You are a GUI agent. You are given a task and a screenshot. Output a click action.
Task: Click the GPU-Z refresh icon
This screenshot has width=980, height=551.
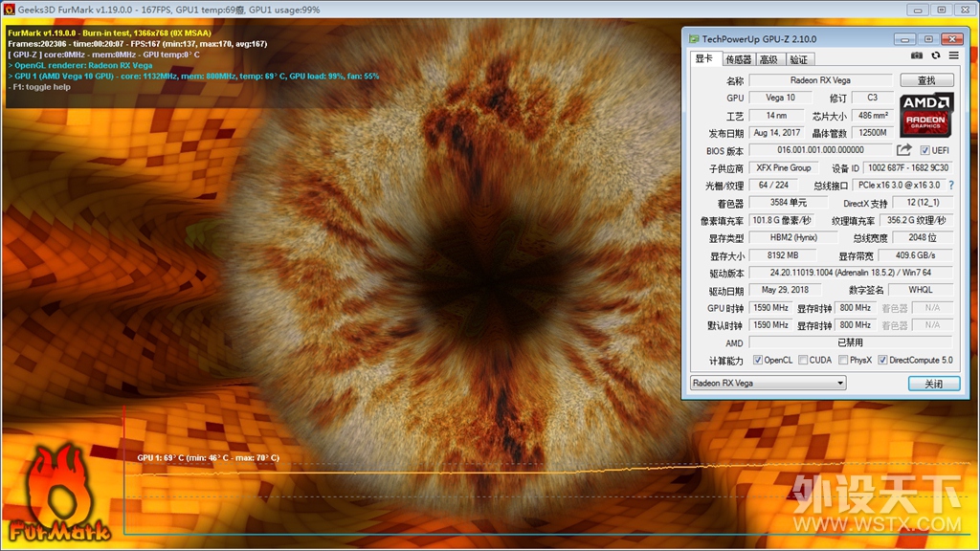pyautogui.click(x=936, y=55)
